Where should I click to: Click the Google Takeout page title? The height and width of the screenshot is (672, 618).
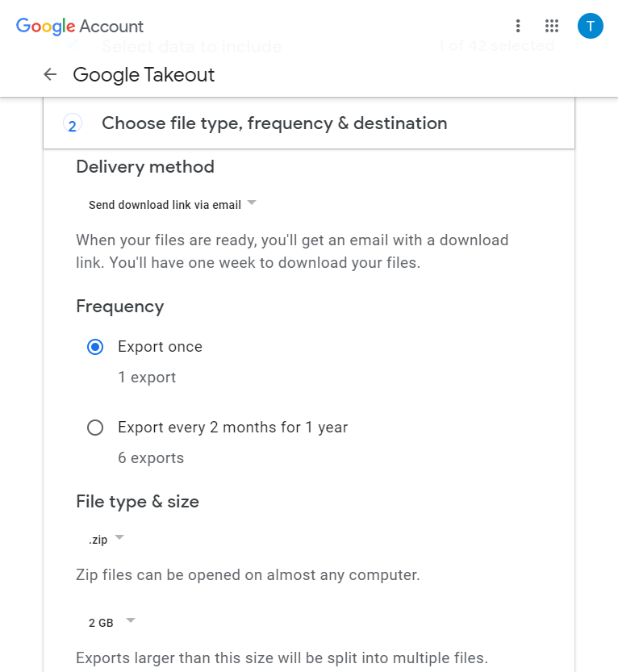(144, 74)
